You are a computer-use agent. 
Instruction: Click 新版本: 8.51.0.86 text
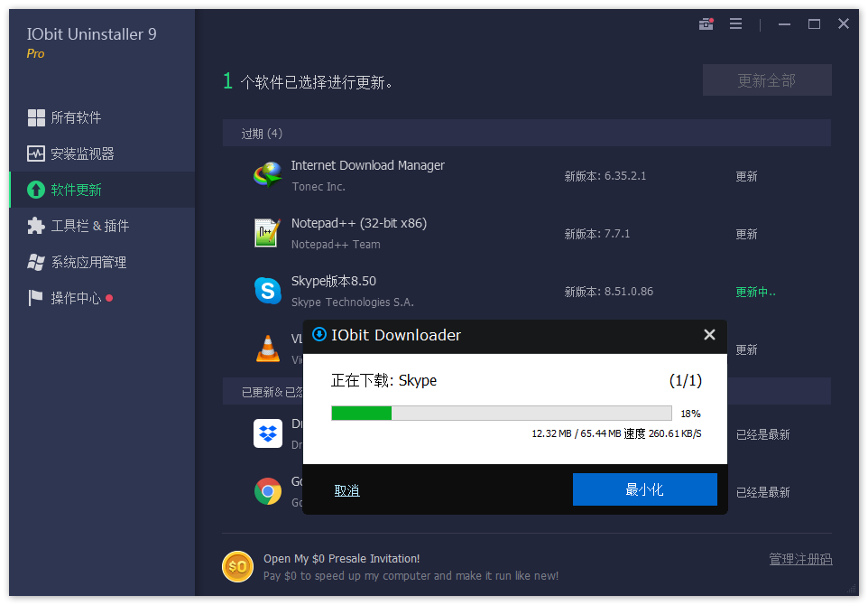[608, 292]
